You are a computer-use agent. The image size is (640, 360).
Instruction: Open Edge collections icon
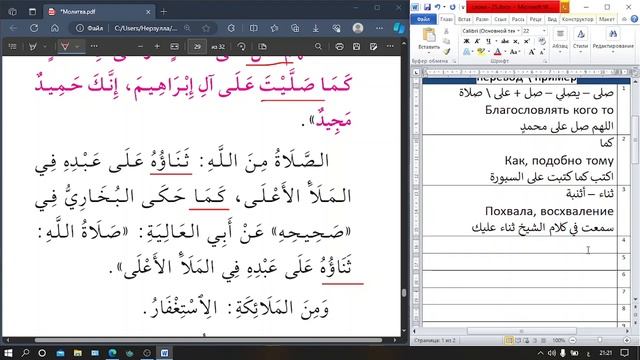coord(295,28)
